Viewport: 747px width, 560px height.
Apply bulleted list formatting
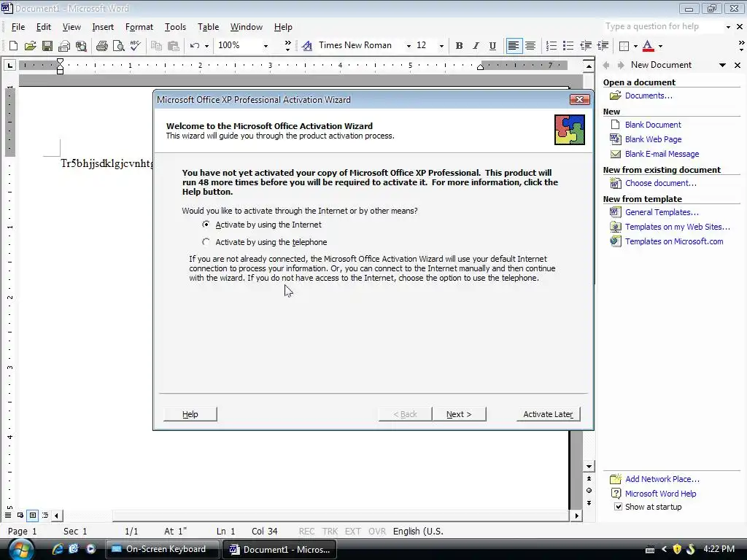[x=568, y=46]
